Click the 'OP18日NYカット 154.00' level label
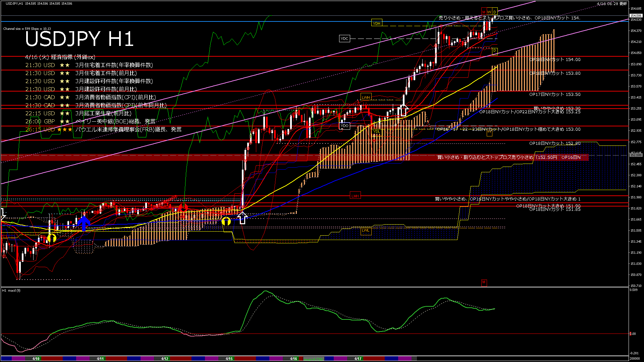 point(555,59)
